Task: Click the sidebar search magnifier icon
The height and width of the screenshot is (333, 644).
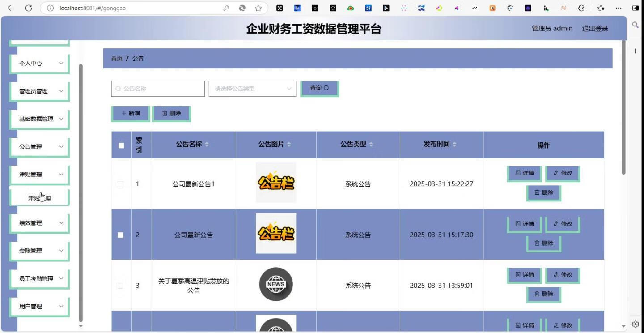Action: pyautogui.click(x=635, y=25)
